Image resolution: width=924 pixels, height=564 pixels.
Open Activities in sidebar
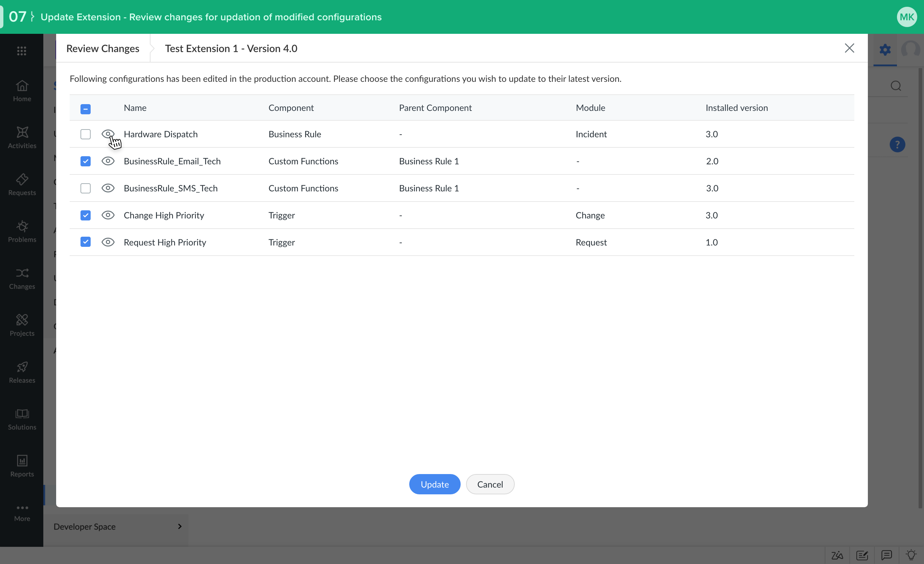coord(22,138)
